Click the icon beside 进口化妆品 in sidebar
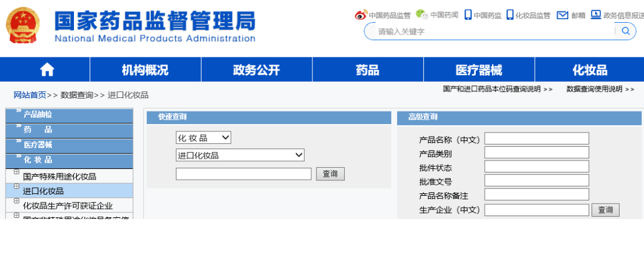Viewport: 644px width, 268px height. [x=17, y=186]
